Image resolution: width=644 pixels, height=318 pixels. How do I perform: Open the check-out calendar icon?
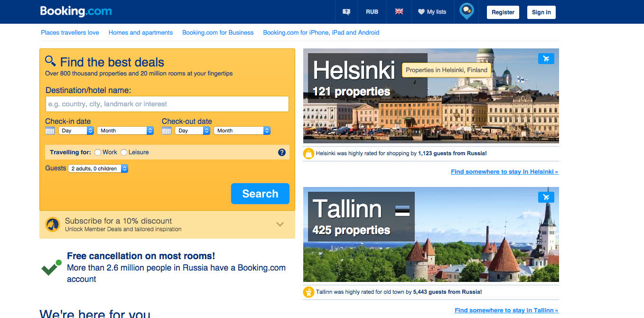[x=167, y=131]
